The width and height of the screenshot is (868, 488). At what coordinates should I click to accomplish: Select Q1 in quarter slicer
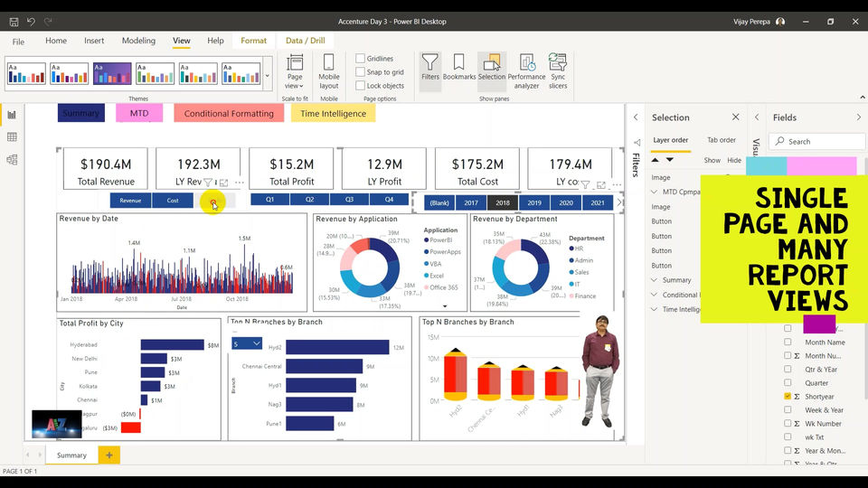coord(269,199)
